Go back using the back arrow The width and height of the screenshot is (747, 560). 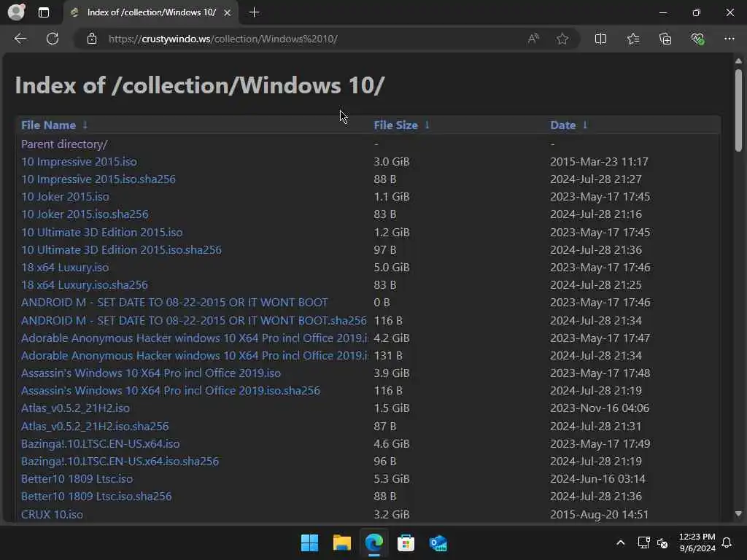(20, 39)
